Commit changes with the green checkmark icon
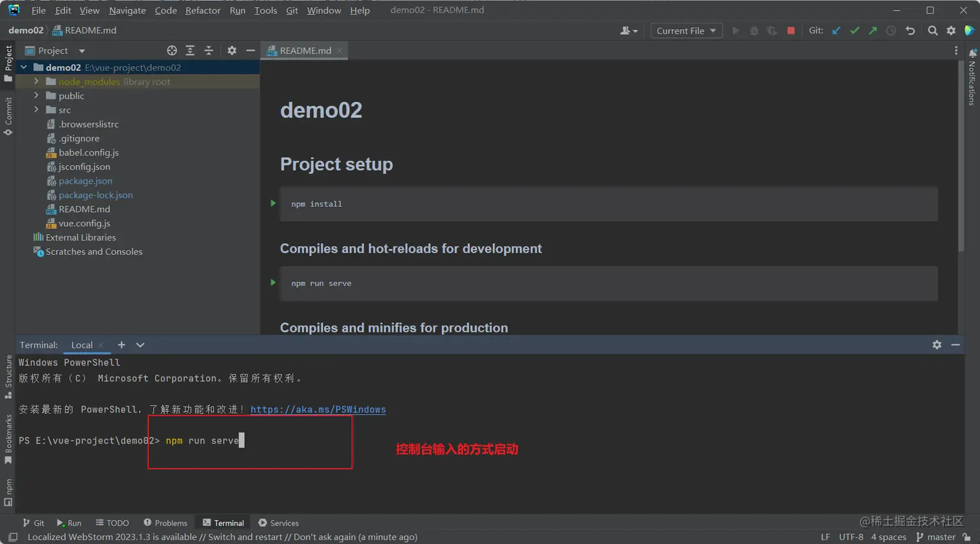980x544 pixels. pyautogui.click(x=854, y=30)
